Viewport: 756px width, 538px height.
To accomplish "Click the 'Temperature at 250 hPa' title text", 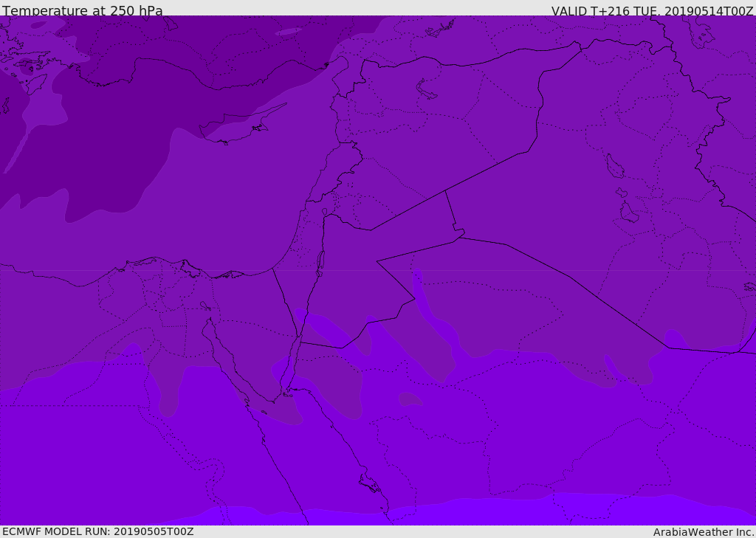I will coord(83,10).
